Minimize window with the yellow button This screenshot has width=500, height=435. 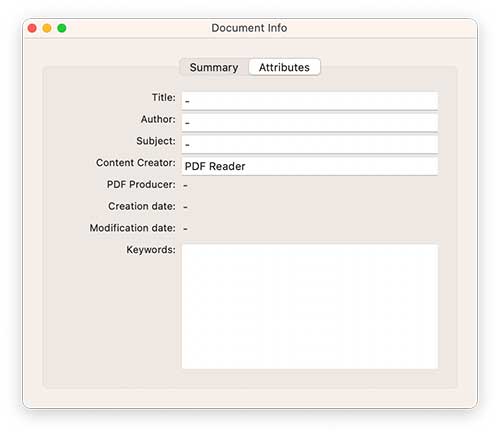pyautogui.click(x=47, y=28)
